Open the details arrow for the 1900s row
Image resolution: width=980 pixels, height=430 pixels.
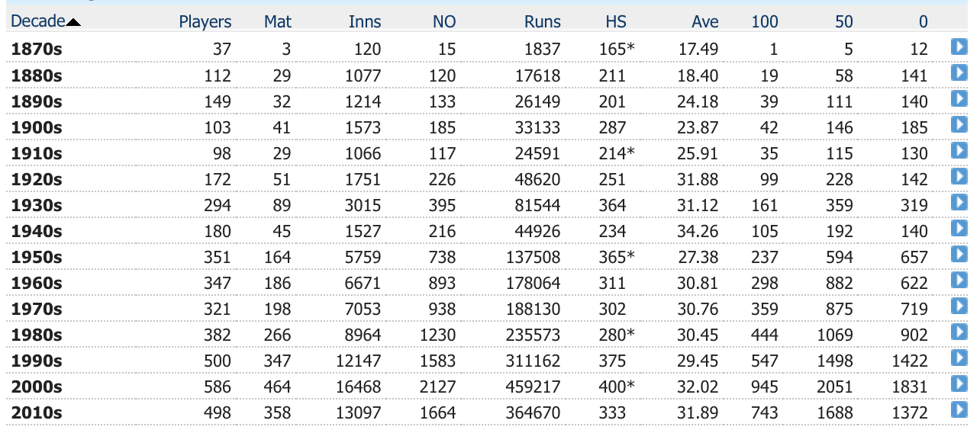pos(959,125)
